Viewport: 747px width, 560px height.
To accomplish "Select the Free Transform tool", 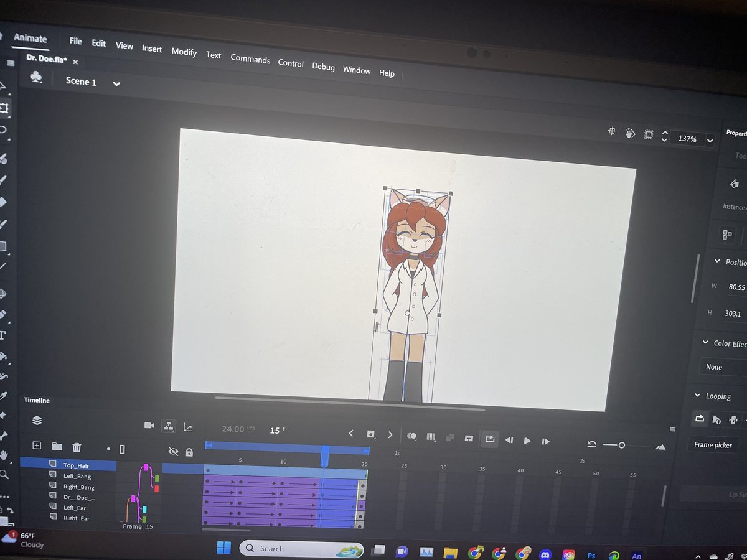I will [x=4, y=108].
